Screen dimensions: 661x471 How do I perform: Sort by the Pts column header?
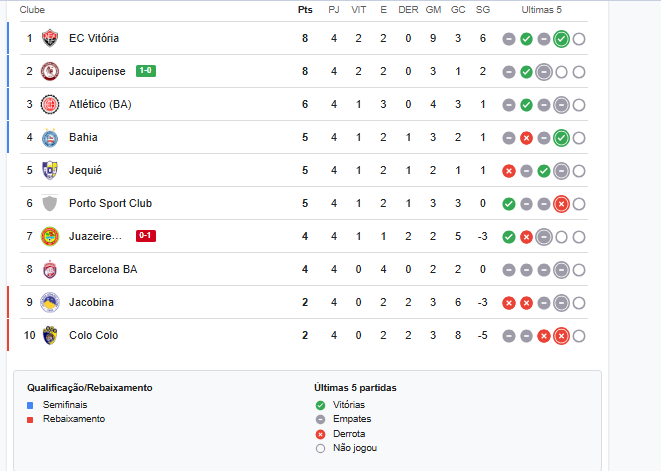(305, 9)
